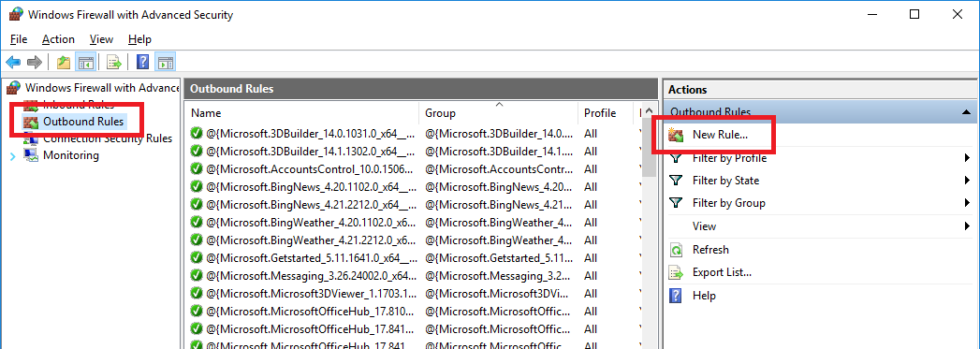Click the Monitoring node icon
The height and width of the screenshot is (349, 980).
(31, 154)
